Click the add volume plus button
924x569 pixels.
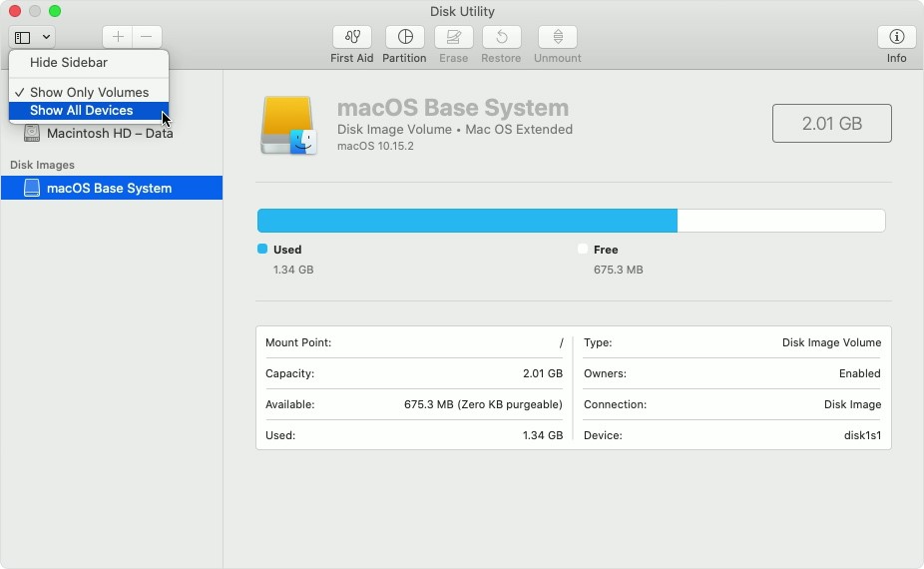pos(118,37)
